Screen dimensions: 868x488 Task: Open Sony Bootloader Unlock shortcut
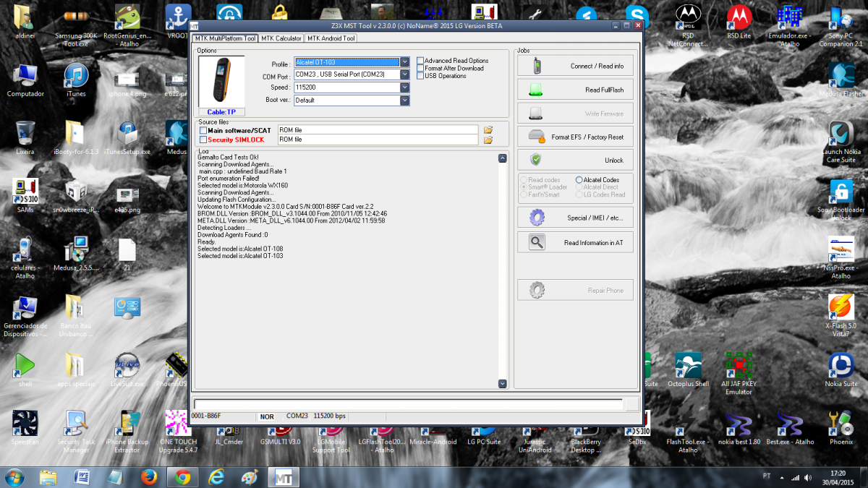tap(841, 200)
